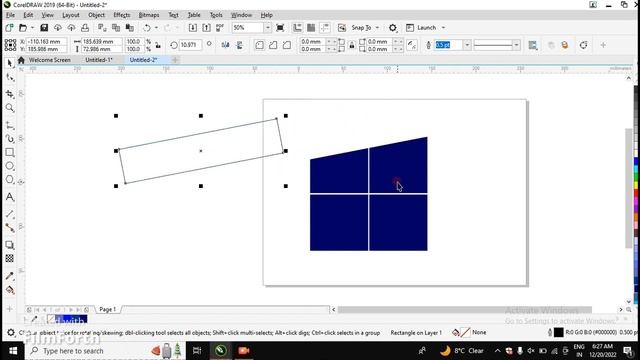Select the Drop Shadow tool
Viewport: 640px width, 360px height.
pos(10,245)
